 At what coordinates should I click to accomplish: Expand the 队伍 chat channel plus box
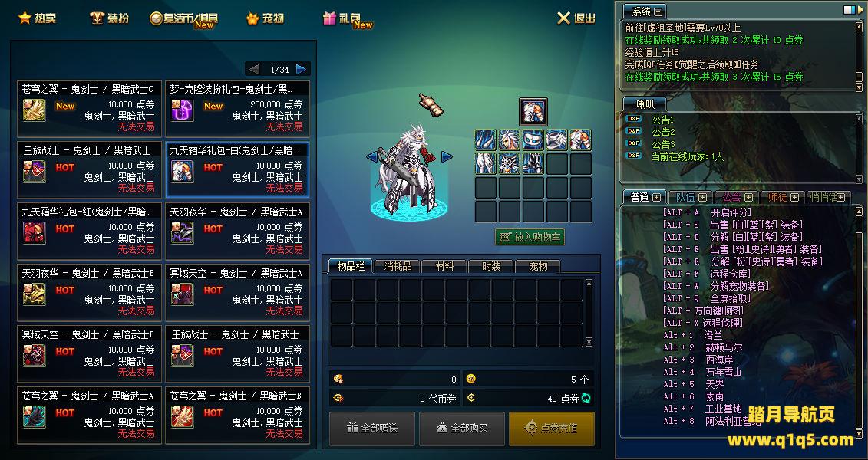702,197
